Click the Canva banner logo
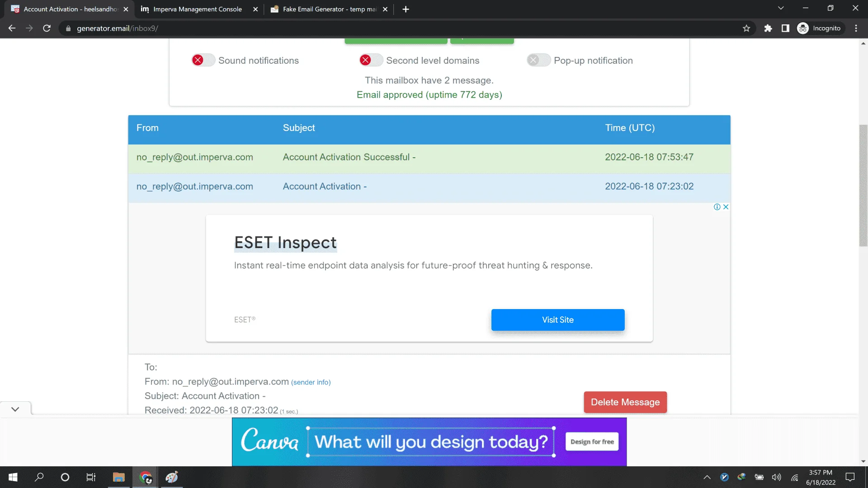Screen dimensions: 868x488 [269, 440]
